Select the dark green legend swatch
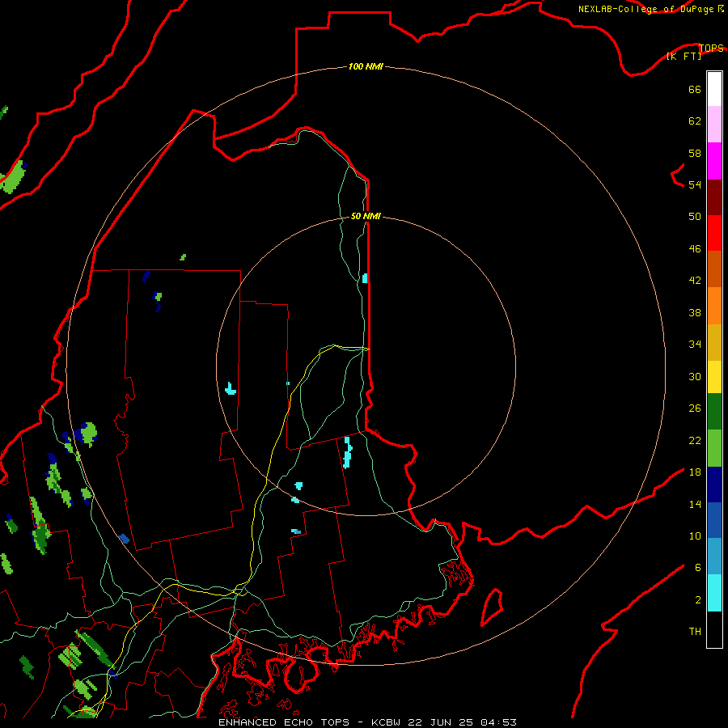This screenshot has width=728, height=728. (x=714, y=412)
